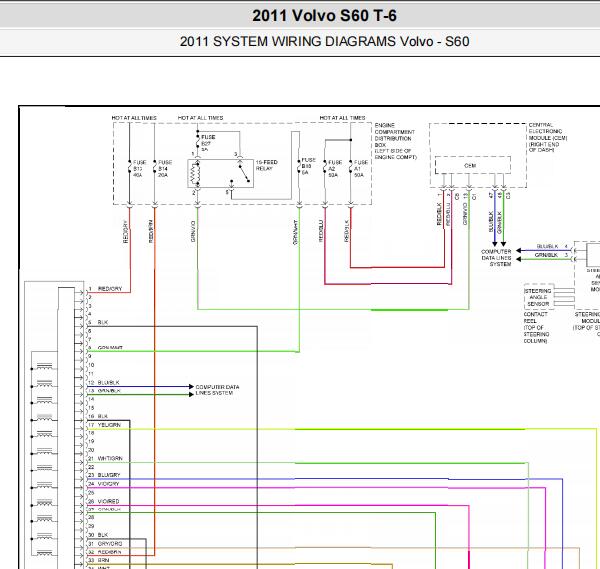600x569 pixels.
Task: Click the "FUSE A1 50A" label
Action: pos(361,168)
